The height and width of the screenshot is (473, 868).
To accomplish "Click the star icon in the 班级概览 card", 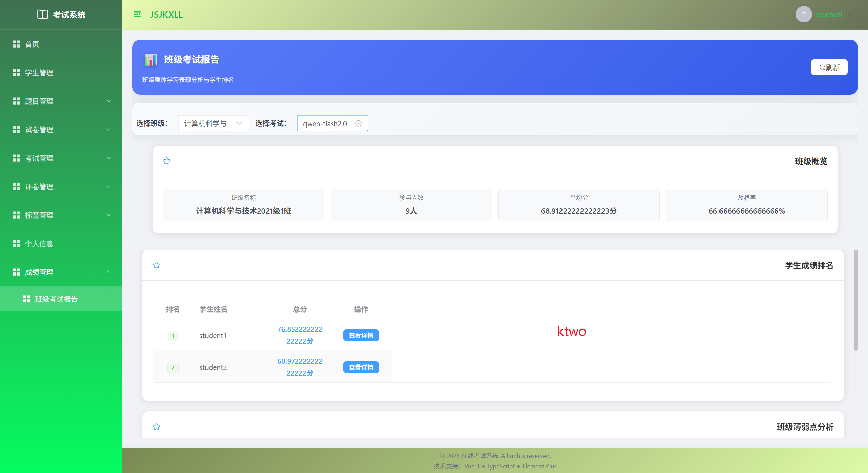I will coord(167,161).
